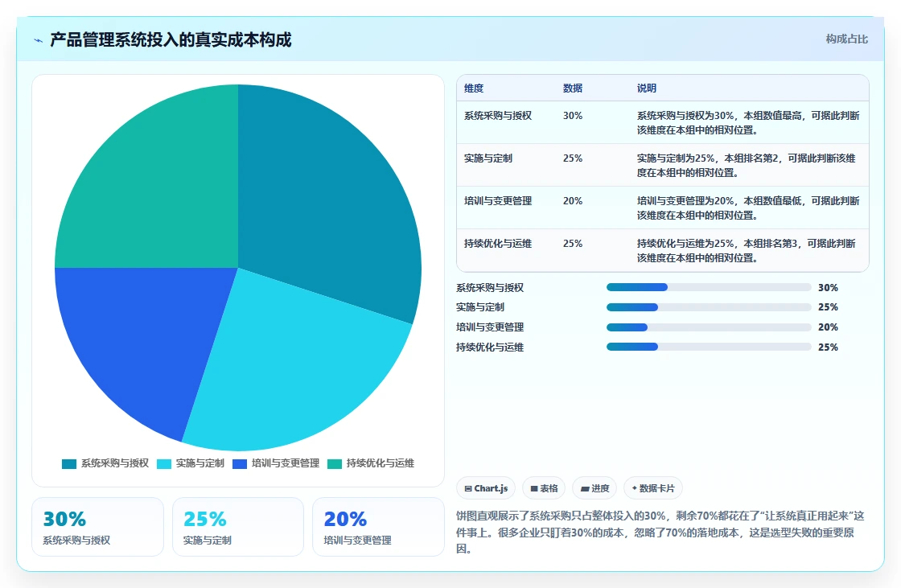
Task: Toggle 培训与变更管理 legend color box
Action: [x=240, y=464]
